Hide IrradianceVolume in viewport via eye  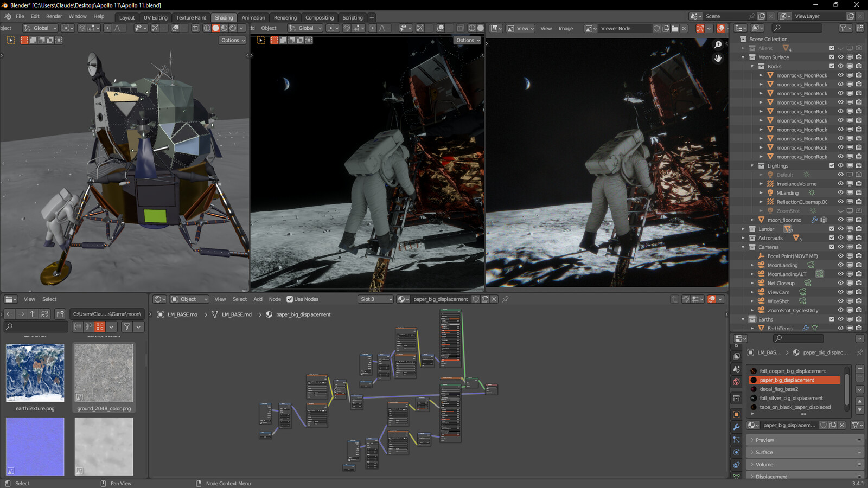(840, 184)
